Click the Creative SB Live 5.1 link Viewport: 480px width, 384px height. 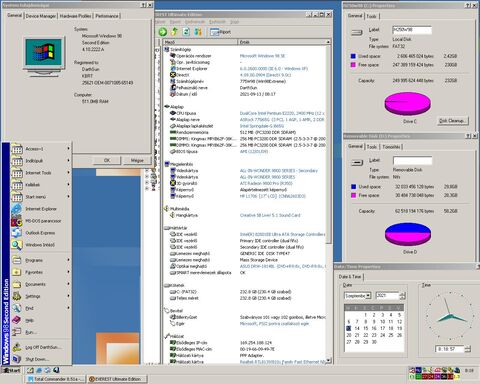270,215
